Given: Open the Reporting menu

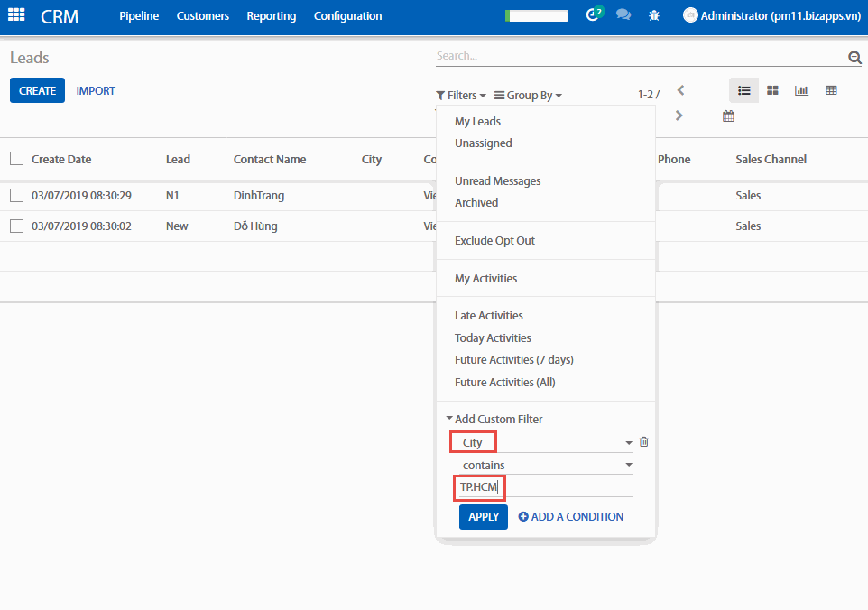Looking at the screenshot, I should (x=271, y=16).
